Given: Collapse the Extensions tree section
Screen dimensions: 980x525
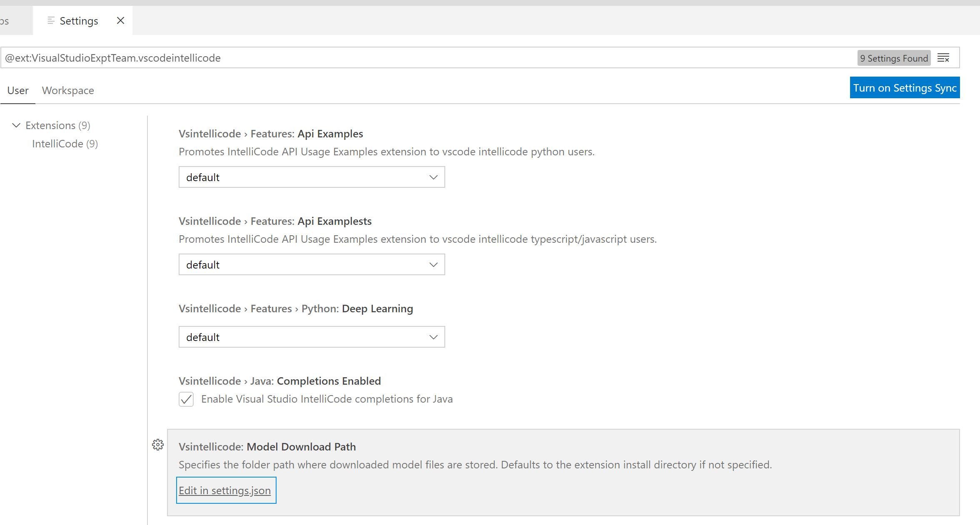Looking at the screenshot, I should [x=16, y=125].
